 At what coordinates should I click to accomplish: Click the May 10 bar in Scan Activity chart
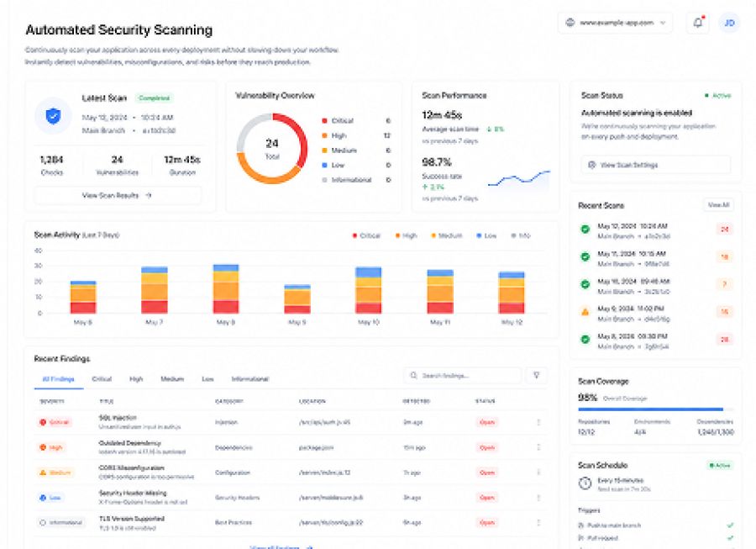click(x=369, y=290)
